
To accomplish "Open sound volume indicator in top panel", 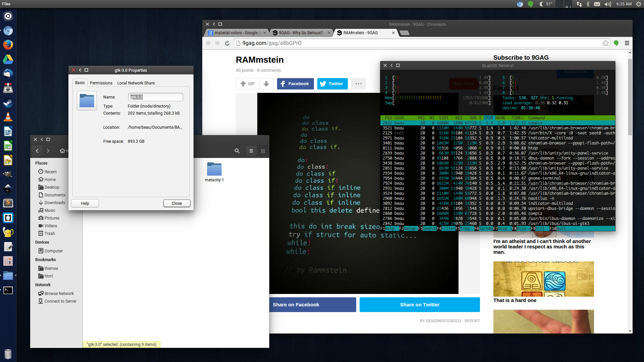I will click(x=608, y=4).
